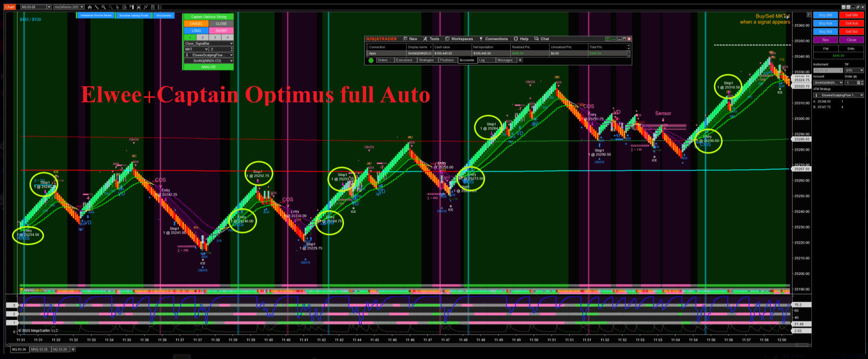Select quantity preset 3 in Captain Optimus
868x359 pixels.
(x=215, y=37)
